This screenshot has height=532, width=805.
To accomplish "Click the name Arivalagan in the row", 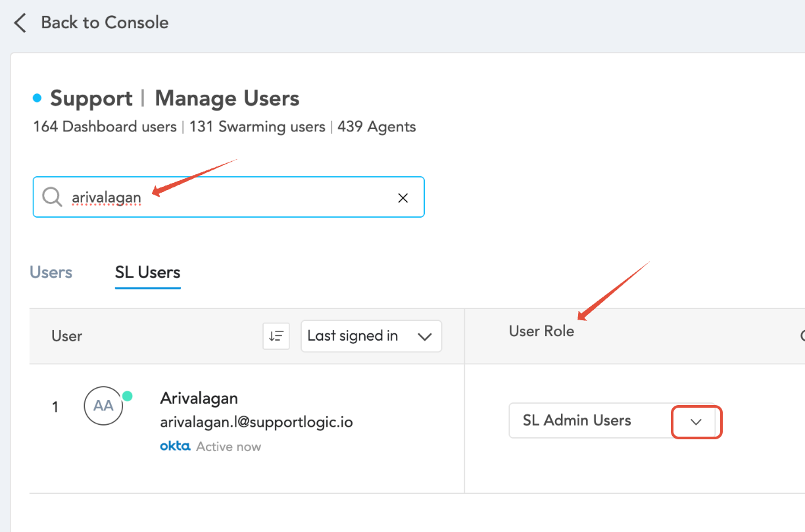I will tap(199, 398).
